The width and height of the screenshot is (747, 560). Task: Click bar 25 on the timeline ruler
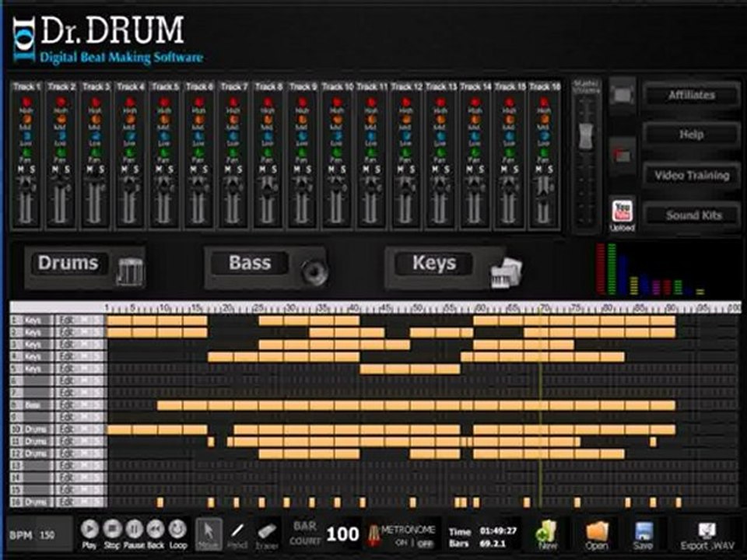(x=259, y=308)
